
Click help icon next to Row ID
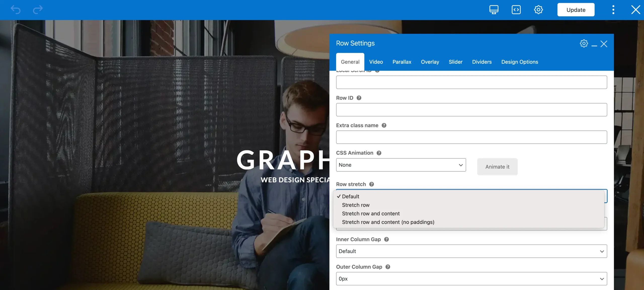pyautogui.click(x=359, y=98)
